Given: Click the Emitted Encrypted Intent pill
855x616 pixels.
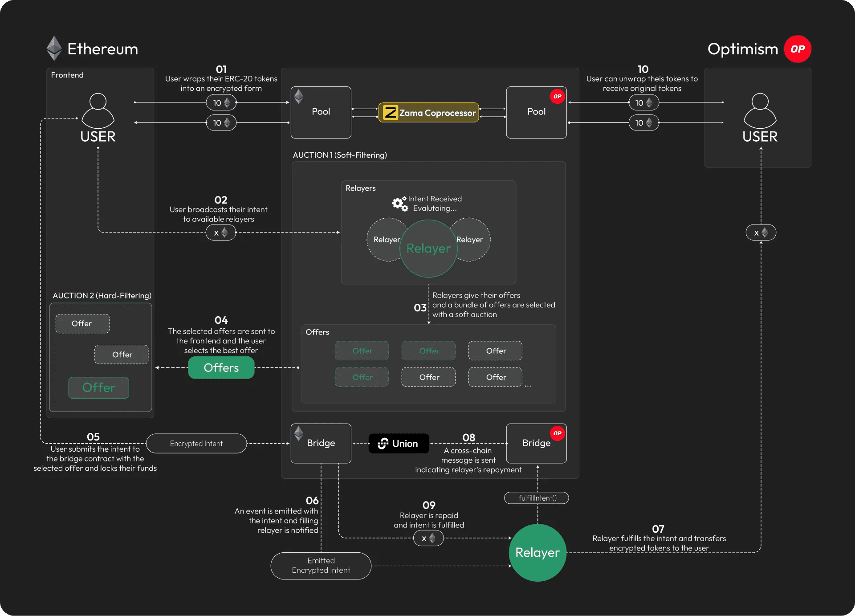Looking at the screenshot, I should point(321,566).
